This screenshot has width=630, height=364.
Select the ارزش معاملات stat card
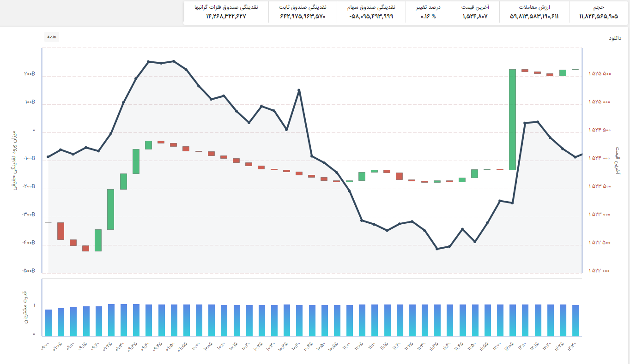[534, 12]
